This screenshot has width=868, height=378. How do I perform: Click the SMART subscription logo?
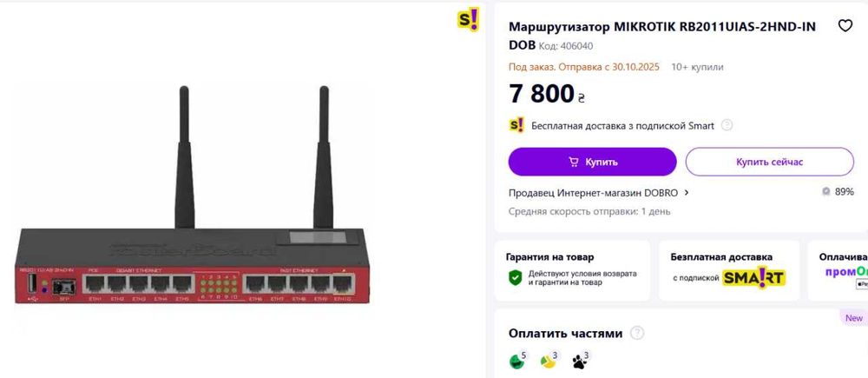click(x=754, y=278)
